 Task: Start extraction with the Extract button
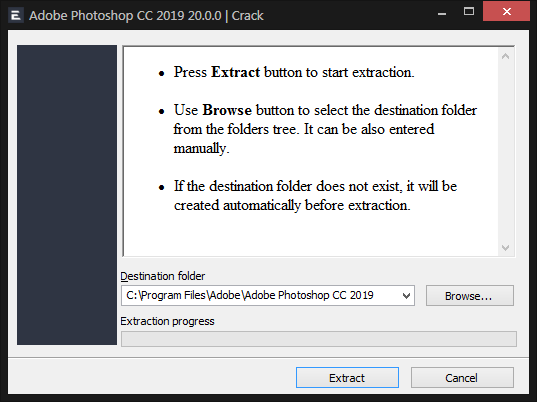tap(347, 378)
